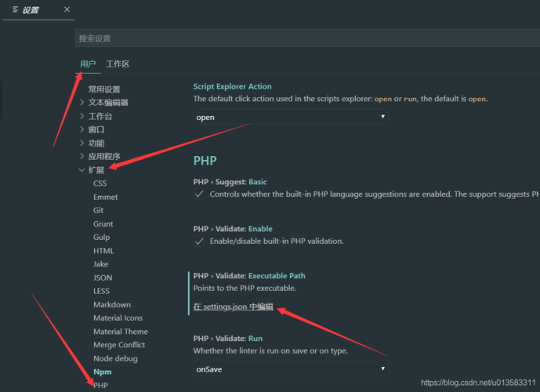Viewport: 540px width, 392px height.
Task: Close the 设置 settings tab
Action: pos(67,9)
